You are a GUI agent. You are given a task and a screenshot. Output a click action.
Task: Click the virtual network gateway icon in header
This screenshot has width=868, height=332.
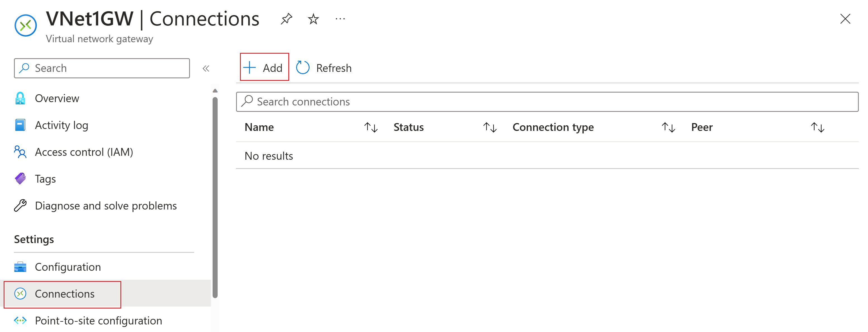tap(26, 25)
